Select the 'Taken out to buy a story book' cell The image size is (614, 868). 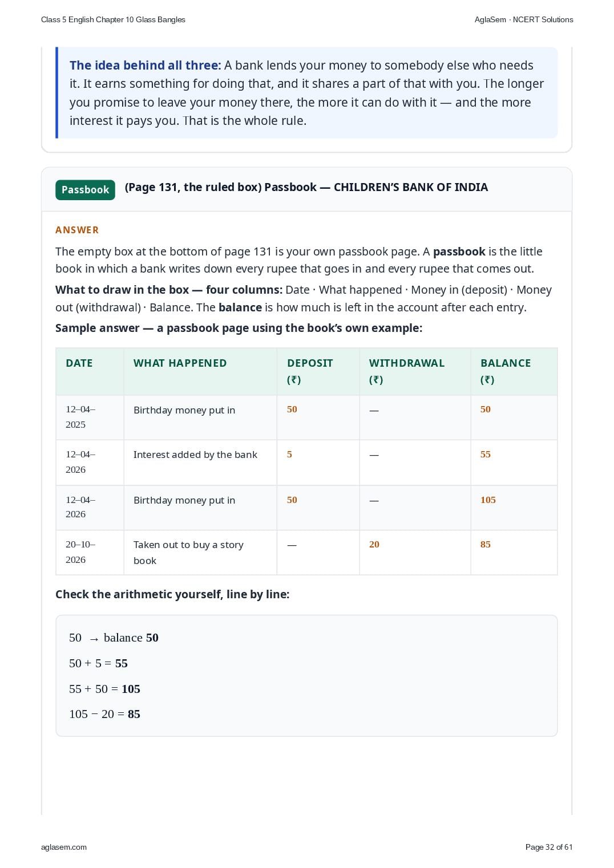200,553
